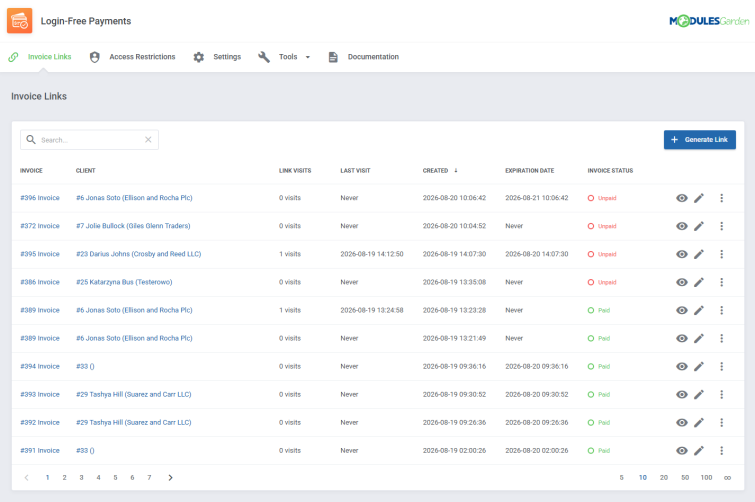View link details eye icon for #393
Image resolution: width=755 pixels, height=502 pixels.
[682, 394]
